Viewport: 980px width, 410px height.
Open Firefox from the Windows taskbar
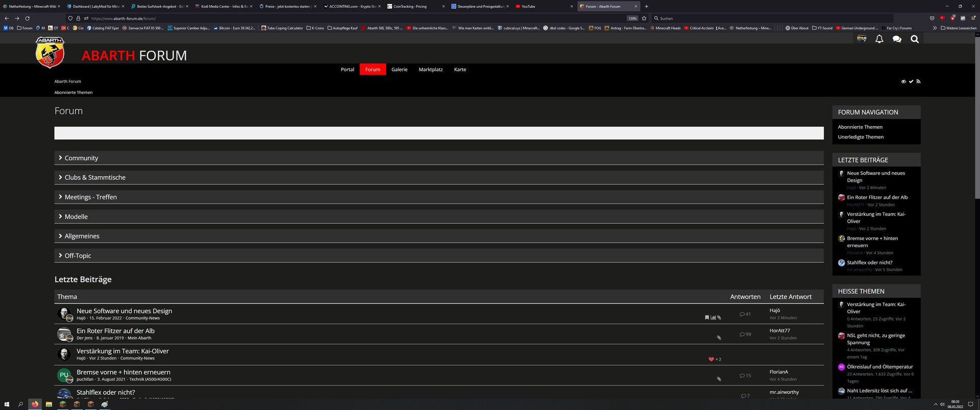pos(35,404)
